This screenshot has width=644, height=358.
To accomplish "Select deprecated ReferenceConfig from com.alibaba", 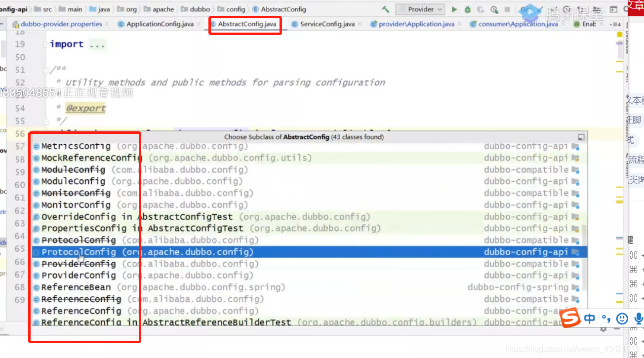I will point(310,299).
